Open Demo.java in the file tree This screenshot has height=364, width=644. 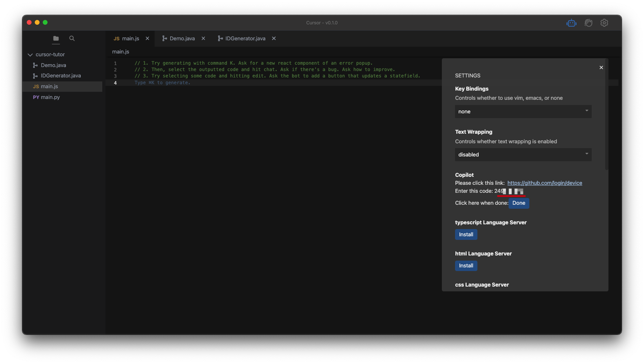(54, 65)
